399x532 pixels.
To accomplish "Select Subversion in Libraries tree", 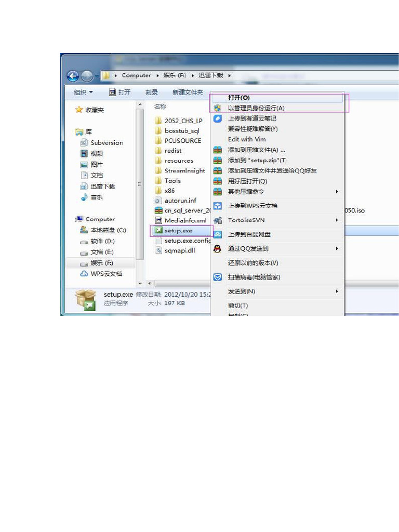I will (107, 143).
